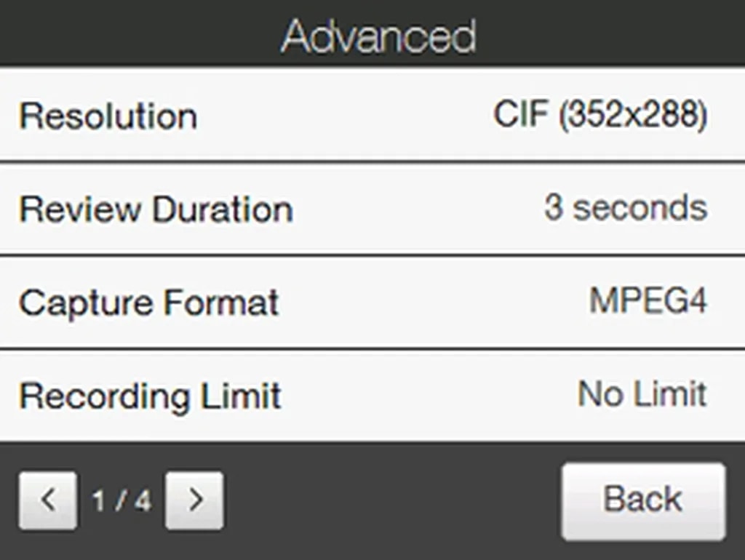Tap the 3 seconds duration value
Viewport: 745px width, 560px height.
[x=625, y=209]
